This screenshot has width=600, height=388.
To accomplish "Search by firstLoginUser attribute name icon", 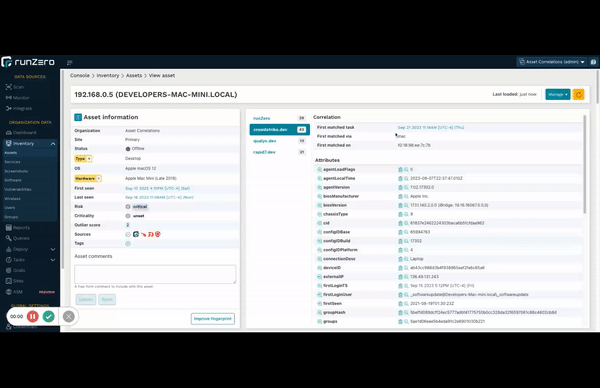I will click(319, 295).
